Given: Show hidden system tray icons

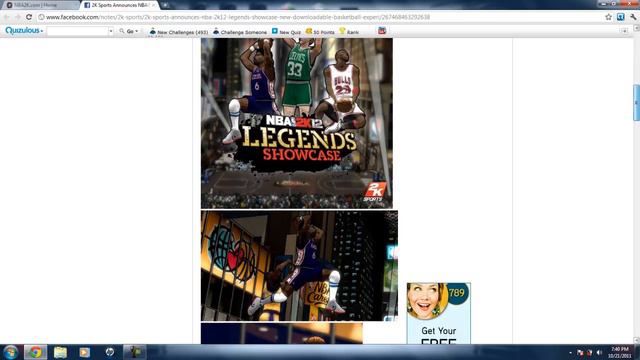Looking at the screenshot, I should [570, 353].
